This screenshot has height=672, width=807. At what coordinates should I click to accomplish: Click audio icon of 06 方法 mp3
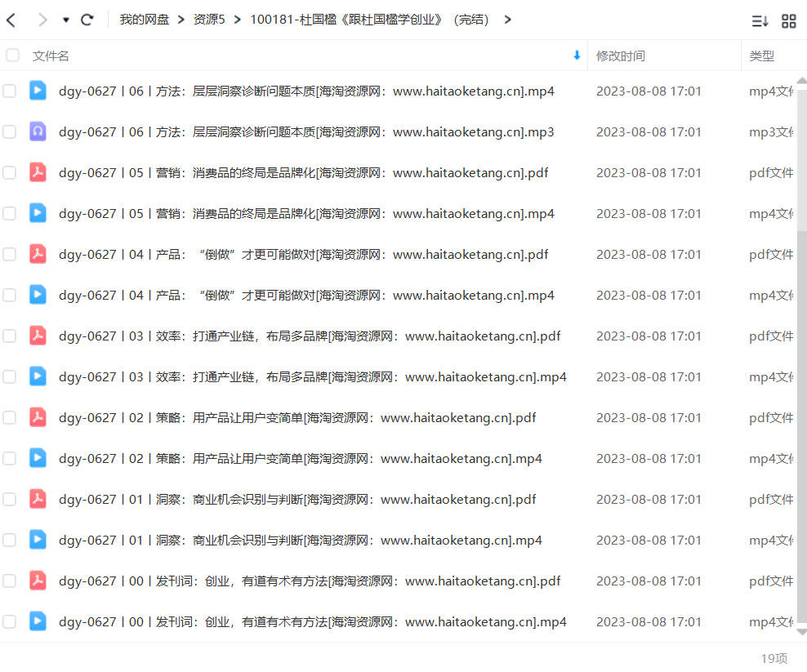[x=38, y=131]
